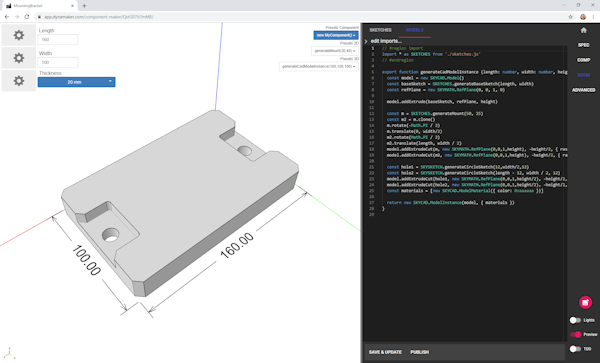This screenshot has height=363, width=600.
Task: Click the const m2 = m.clone() line
Action: click(411, 119)
